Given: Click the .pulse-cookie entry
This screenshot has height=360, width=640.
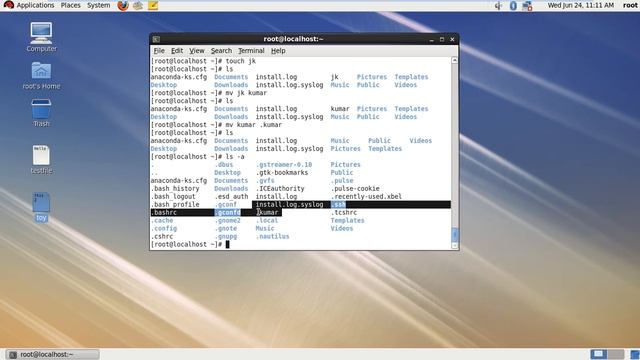Looking at the screenshot, I should point(355,188).
